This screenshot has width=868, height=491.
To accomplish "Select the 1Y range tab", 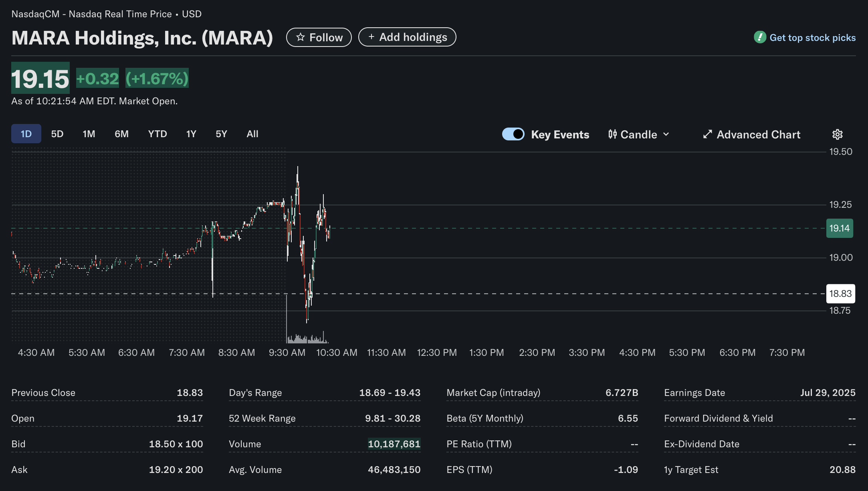I will (191, 134).
